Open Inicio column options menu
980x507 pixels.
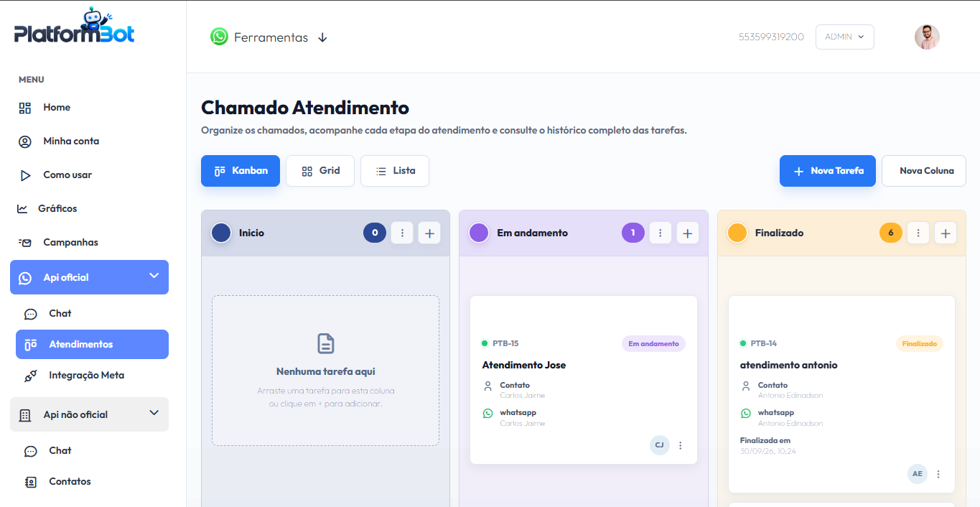[402, 233]
